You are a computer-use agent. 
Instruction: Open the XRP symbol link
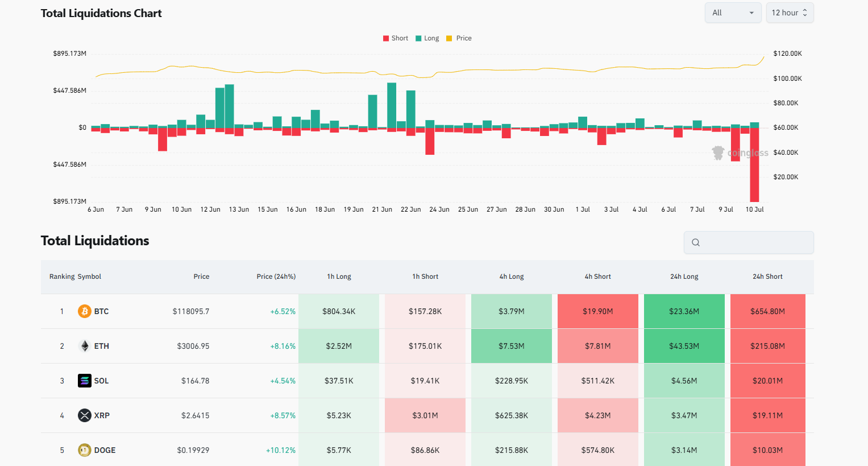[x=102, y=415]
